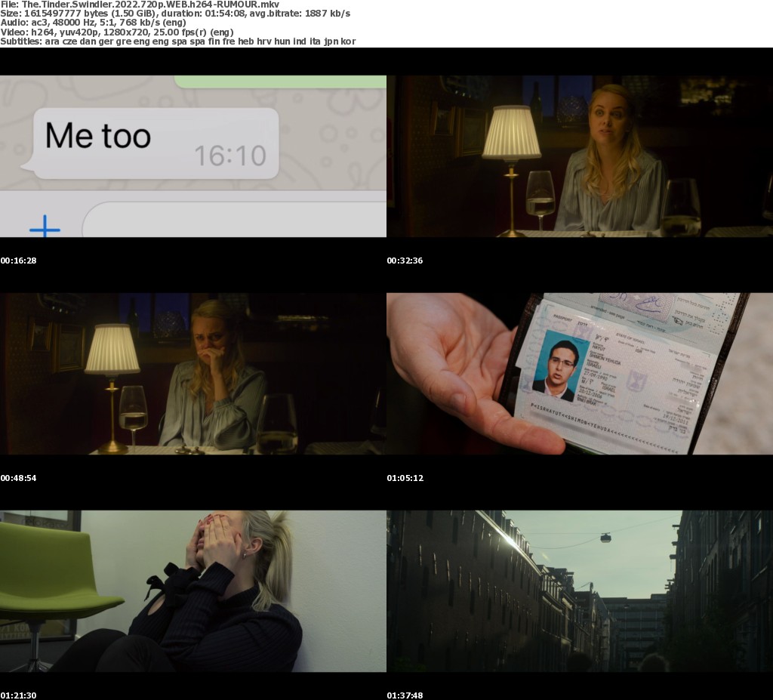Click the Subtitles language list line
This screenshot has height=700, width=773.
[x=178, y=41]
